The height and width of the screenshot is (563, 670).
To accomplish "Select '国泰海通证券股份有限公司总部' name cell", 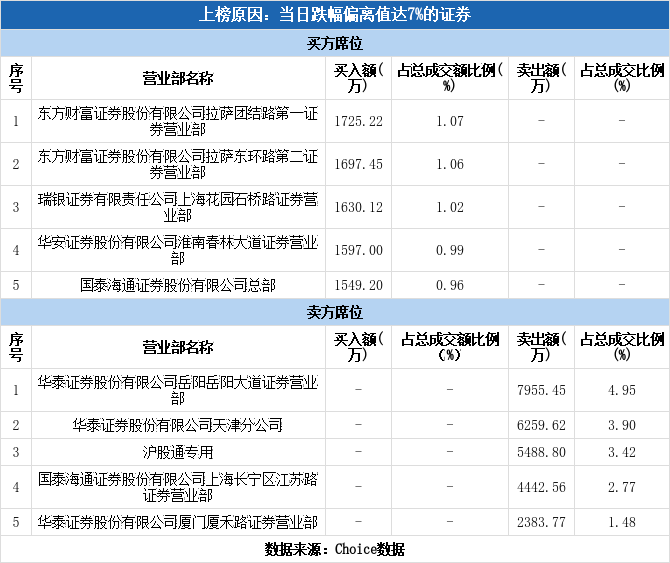I will [x=178, y=285].
